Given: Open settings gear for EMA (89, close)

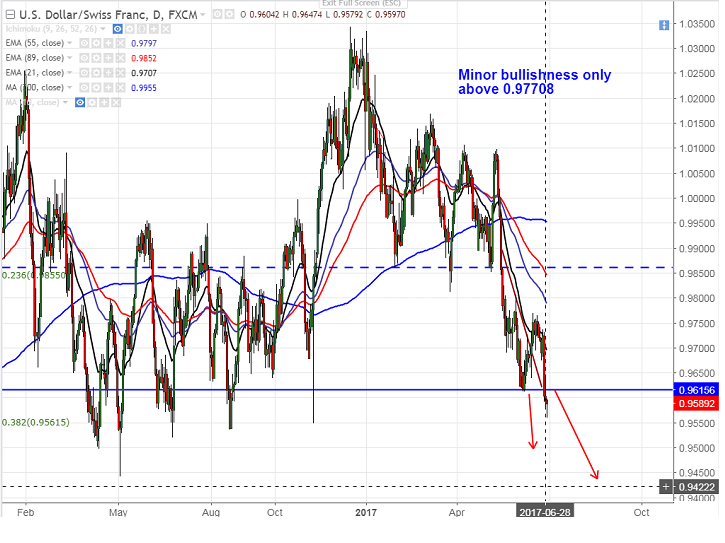Looking at the screenshot, I should (96, 58).
